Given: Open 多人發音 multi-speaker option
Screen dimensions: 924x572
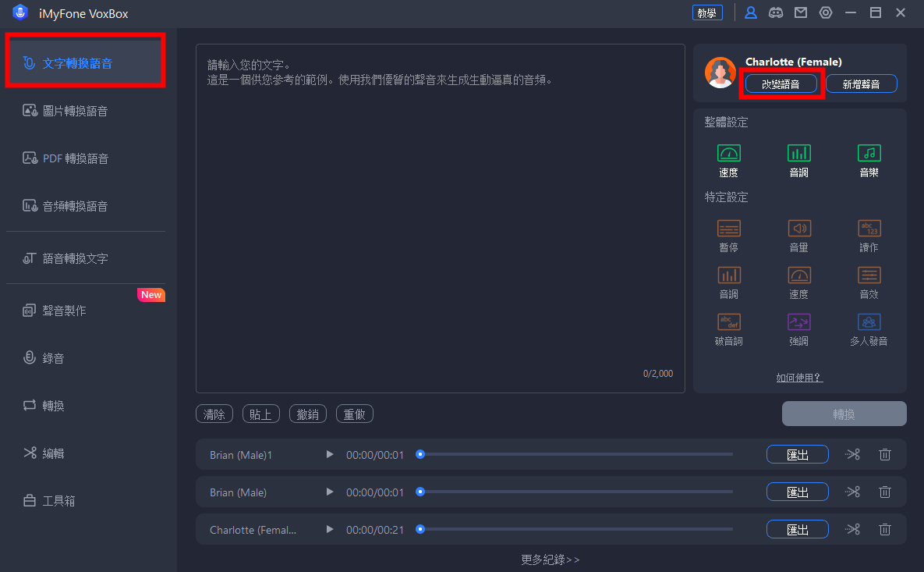Looking at the screenshot, I should [869, 329].
